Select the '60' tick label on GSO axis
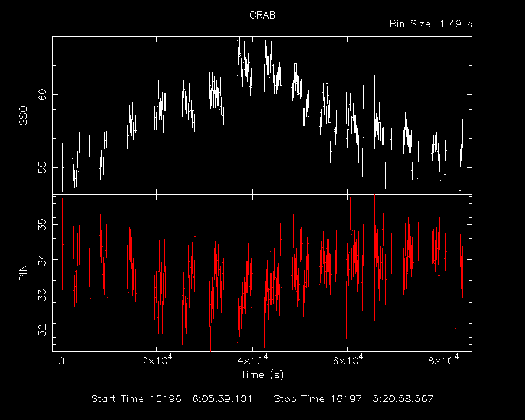Viewport: 525px width, 420px height. click(42, 94)
